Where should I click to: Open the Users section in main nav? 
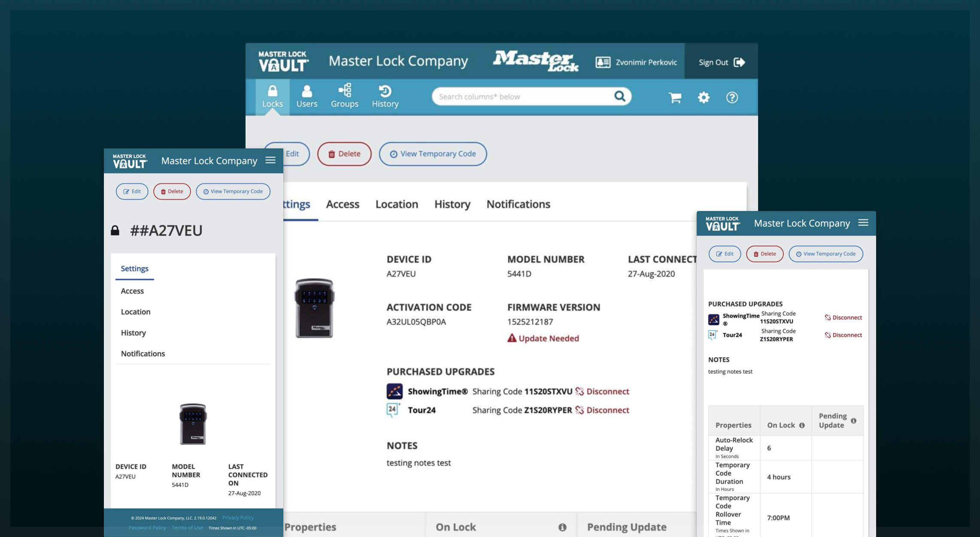(x=306, y=97)
